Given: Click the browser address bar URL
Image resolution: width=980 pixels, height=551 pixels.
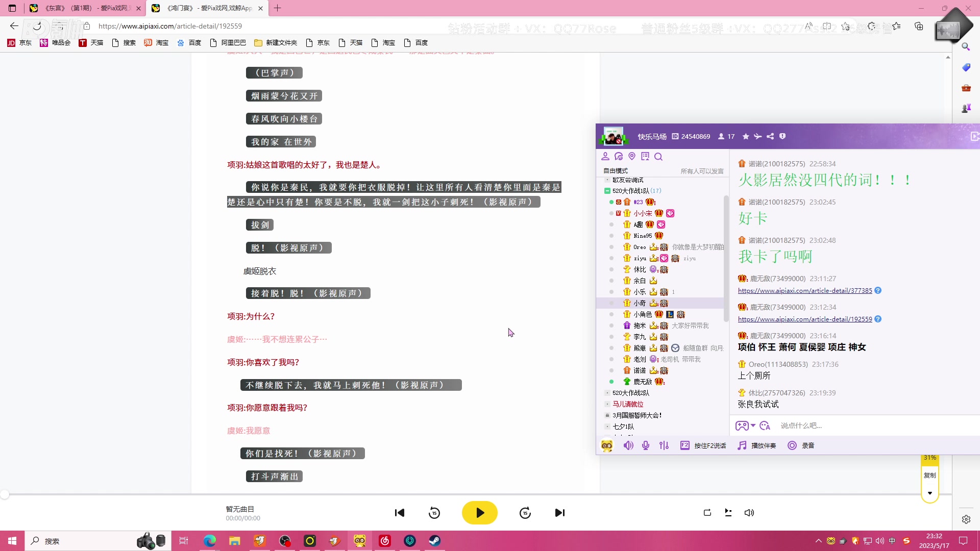Looking at the screenshot, I should pyautogui.click(x=170, y=26).
